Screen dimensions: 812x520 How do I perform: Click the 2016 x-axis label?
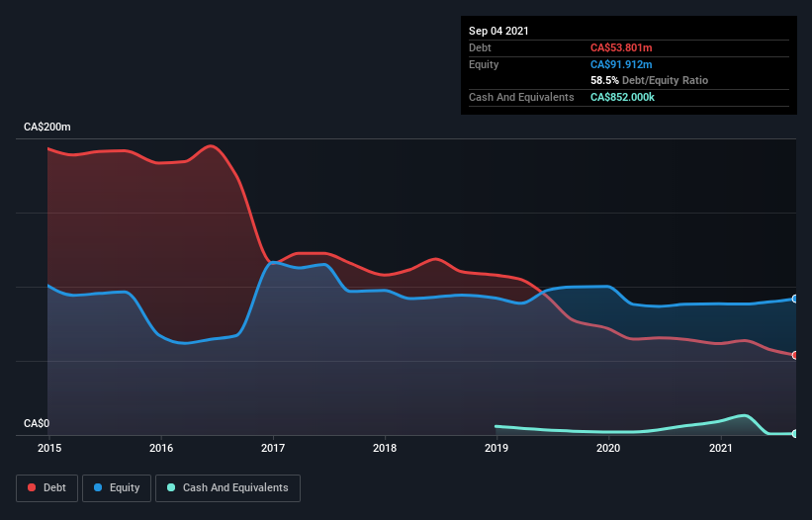pyautogui.click(x=161, y=448)
